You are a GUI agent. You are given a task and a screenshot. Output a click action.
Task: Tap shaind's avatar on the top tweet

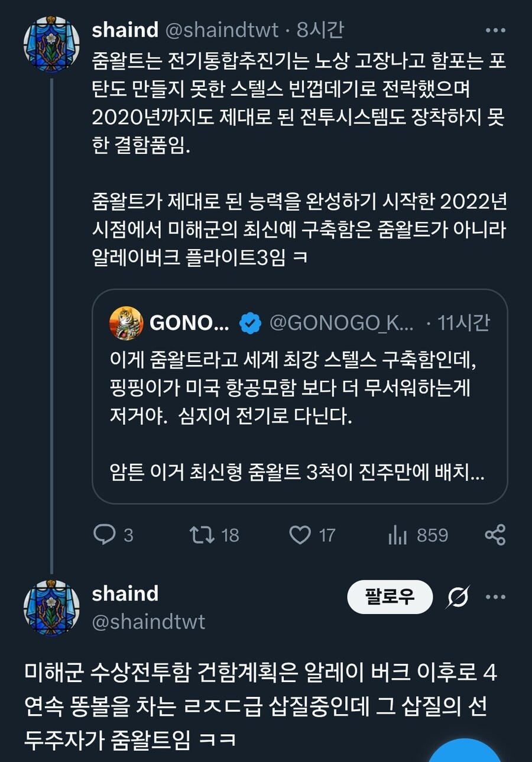[51, 44]
